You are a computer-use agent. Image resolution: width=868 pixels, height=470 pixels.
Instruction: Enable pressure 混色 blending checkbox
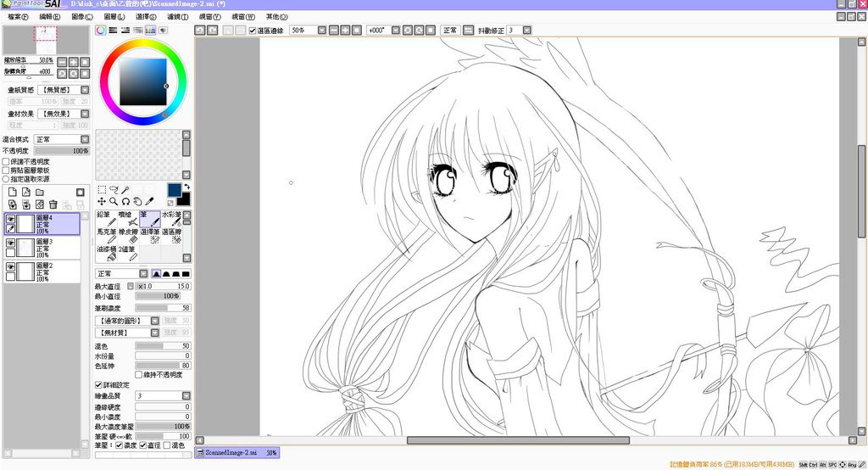(167, 445)
